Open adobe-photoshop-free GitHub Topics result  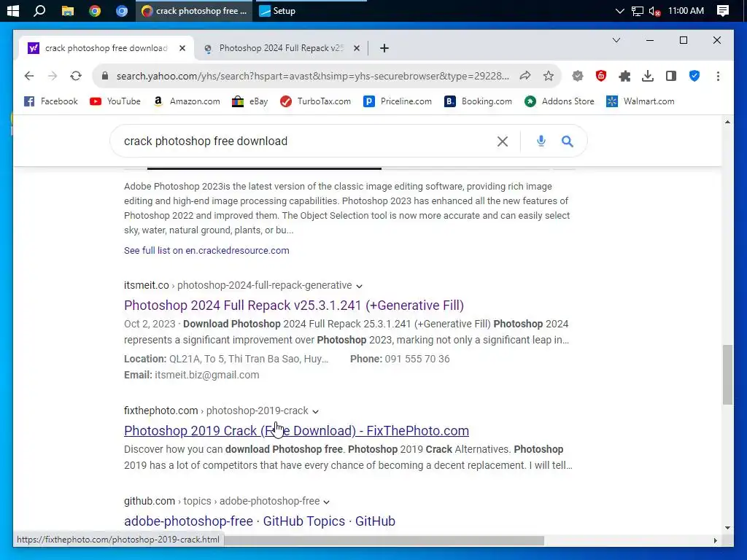[x=260, y=521]
